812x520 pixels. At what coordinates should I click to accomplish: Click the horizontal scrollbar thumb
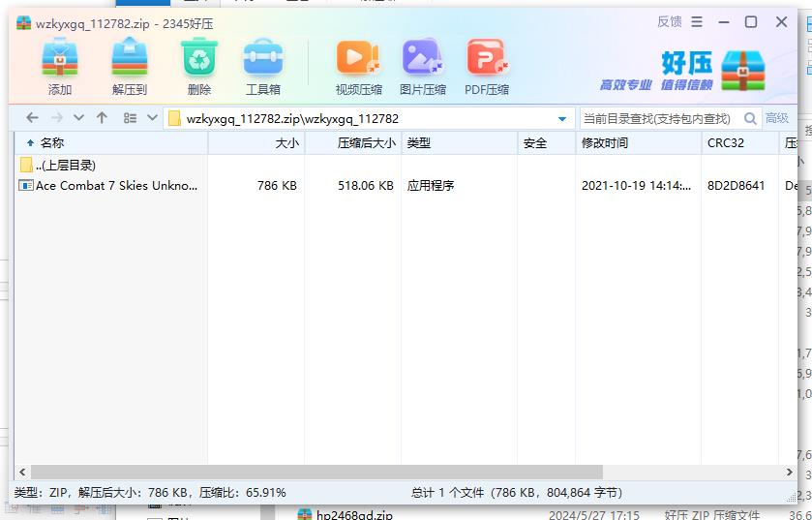[316, 472]
